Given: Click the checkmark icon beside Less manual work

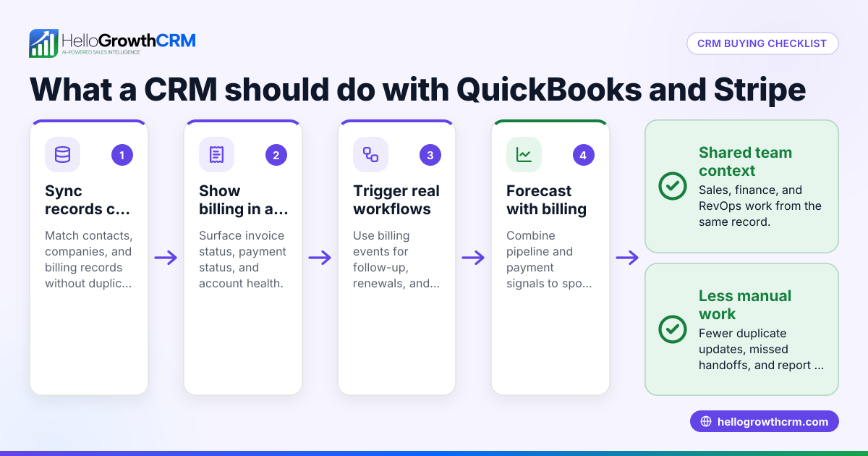Looking at the screenshot, I should [673, 329].
